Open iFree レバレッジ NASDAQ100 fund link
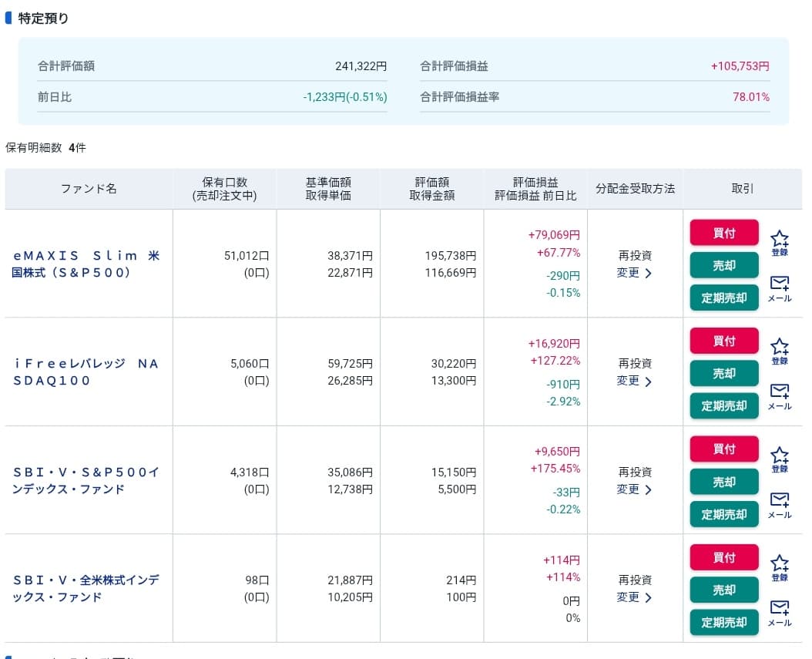812x659 pixels. tap(87, 372)
